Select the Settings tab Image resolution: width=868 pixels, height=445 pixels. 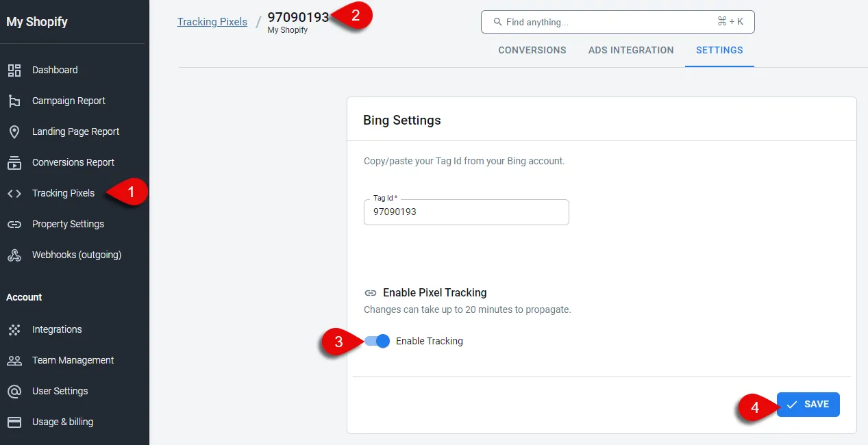[x=719, y=50]
